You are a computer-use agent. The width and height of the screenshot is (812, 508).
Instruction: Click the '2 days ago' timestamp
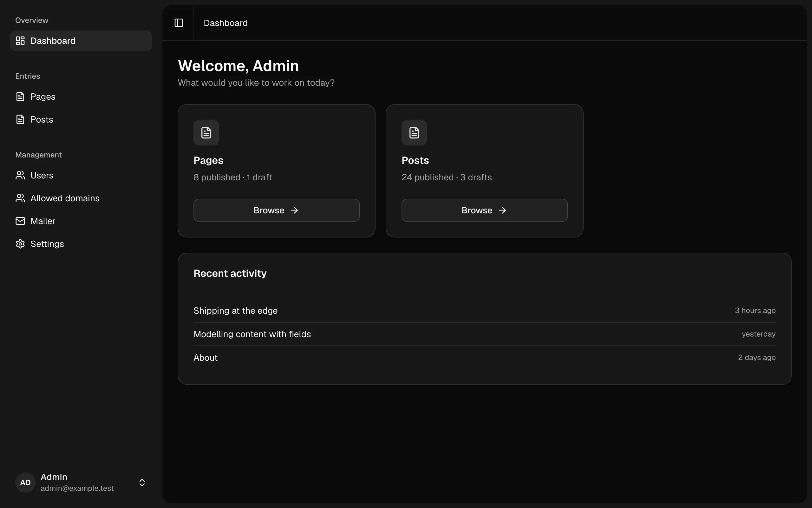756,358
